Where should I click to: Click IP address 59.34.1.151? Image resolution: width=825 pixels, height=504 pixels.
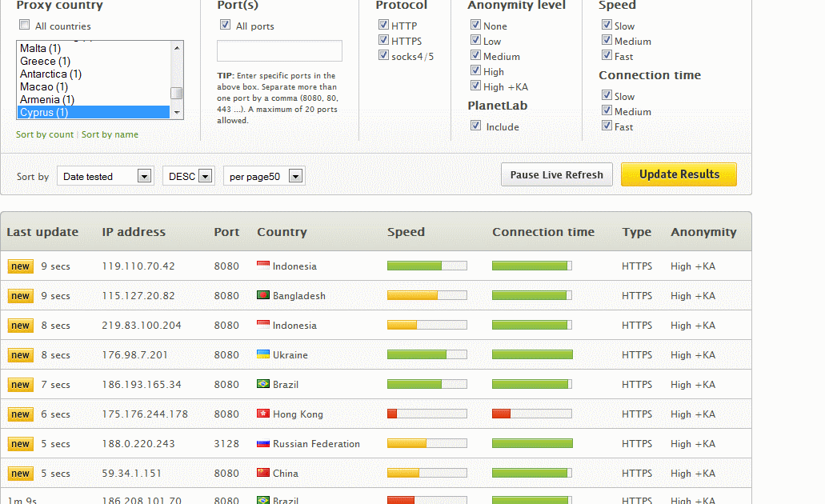pyautogui.click(x=131, y=474)
